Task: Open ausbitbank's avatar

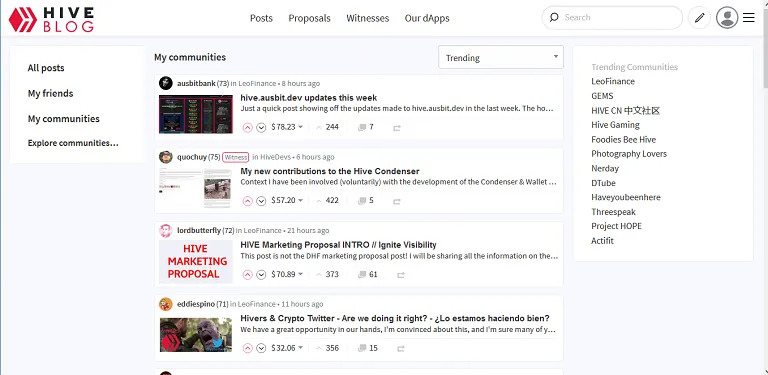Action: pyautogui.click(x=166, y=83)
